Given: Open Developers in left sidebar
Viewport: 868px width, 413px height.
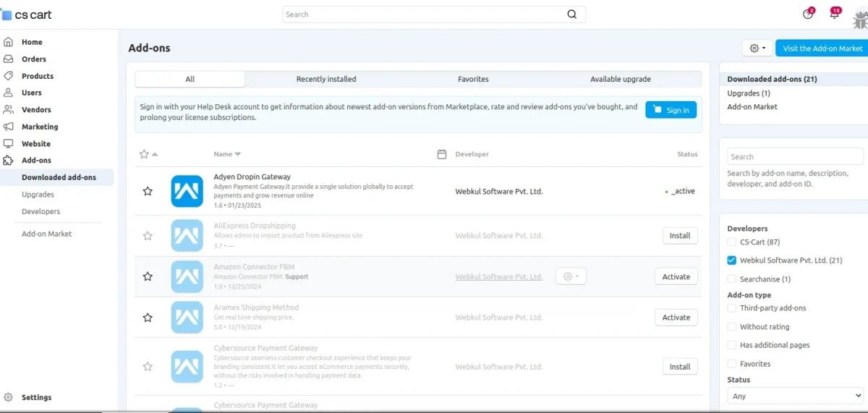Looking at the screenshot, I should (x=41, y=211).
